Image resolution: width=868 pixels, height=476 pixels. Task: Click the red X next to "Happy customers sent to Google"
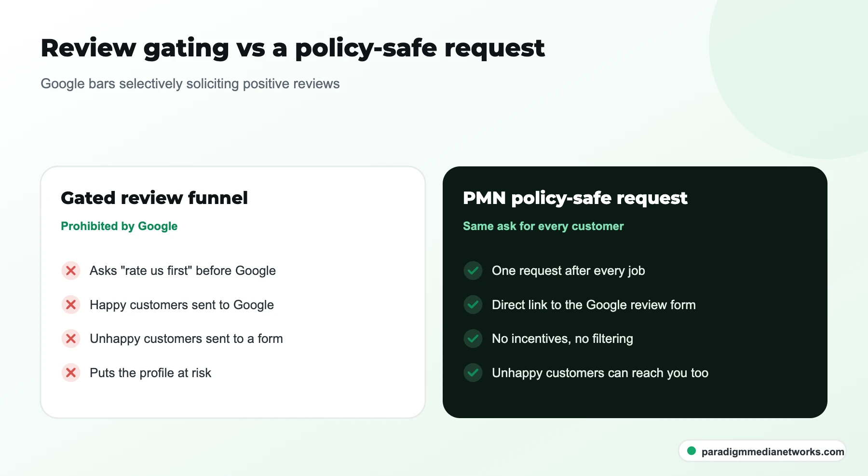tap(71, 305)
